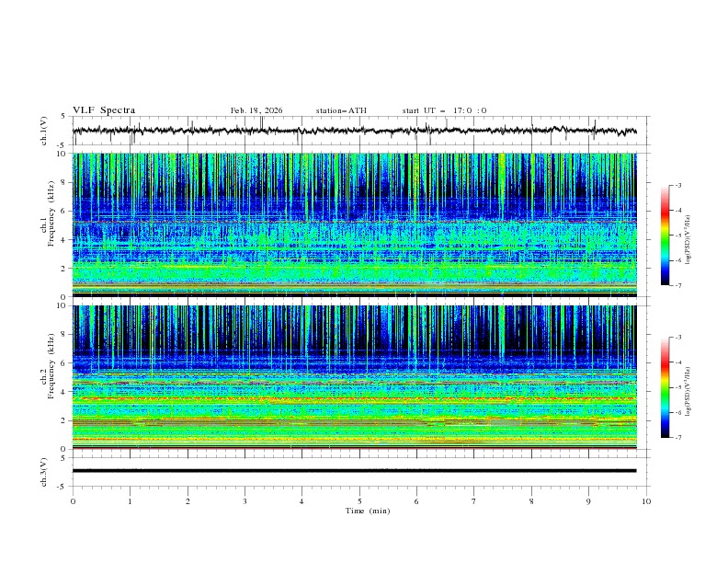Click the ch.2 spectrogram plot
Screen dimensions: 728x563
click(355, 377)
